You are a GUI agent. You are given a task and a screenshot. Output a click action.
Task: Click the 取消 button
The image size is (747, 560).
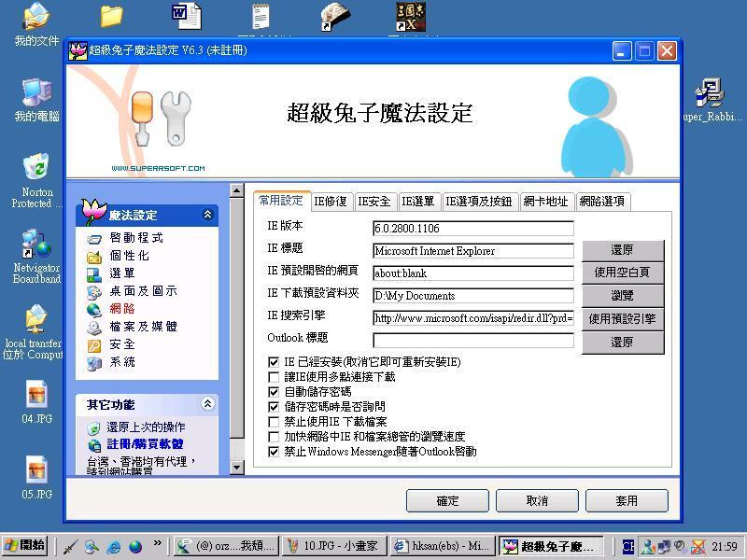coord(537,501)
